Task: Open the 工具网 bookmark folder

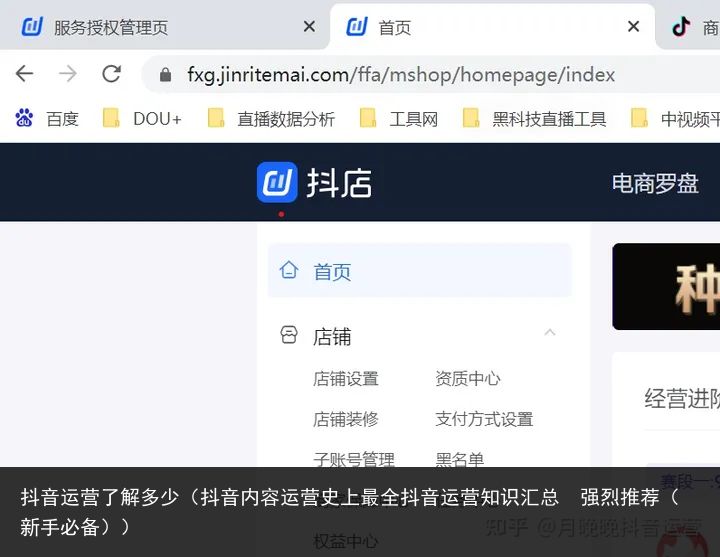Action: [399, 119]
